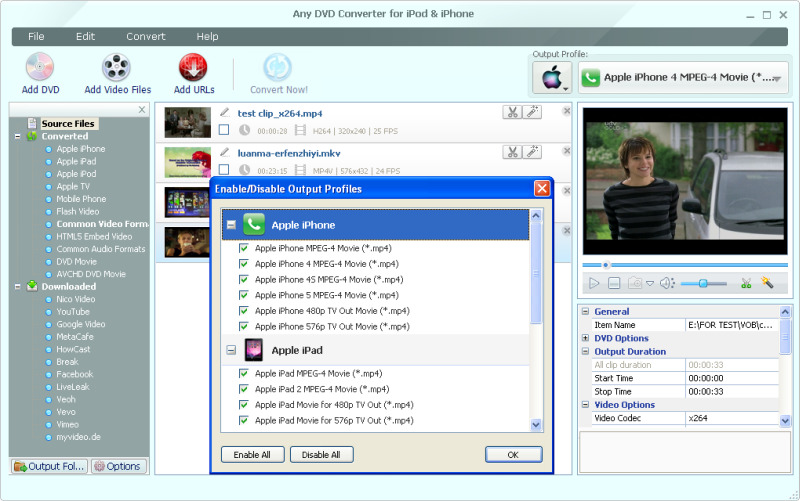
Task: Click the scissors icon for luanma-erfenzhiyi.mkv
Action: pos(512,152)
